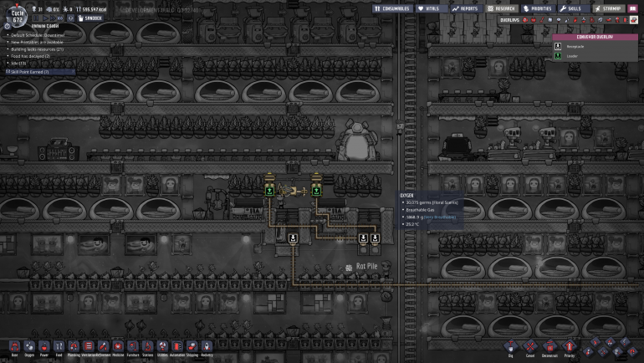Toggle the Oxygen overlay icon

click(x=525, y=20)
